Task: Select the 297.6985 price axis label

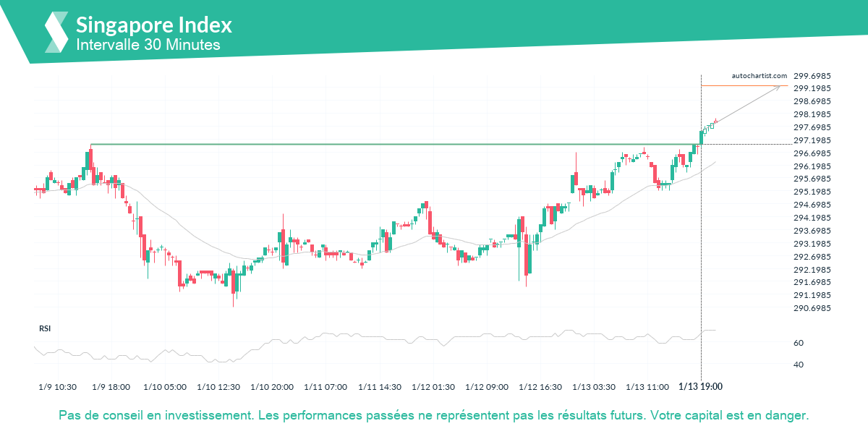Action: [812, 127]
